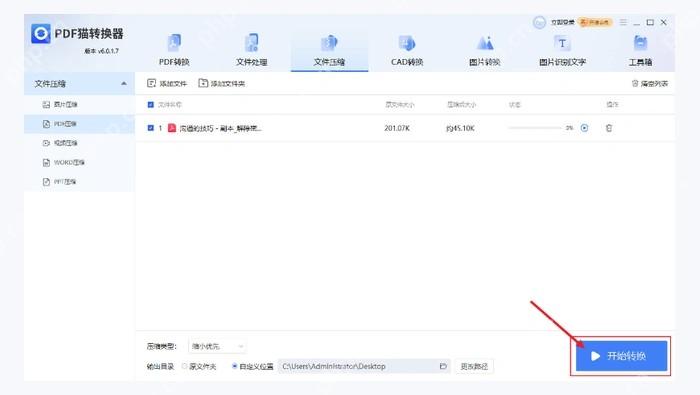
Task: Delete the file with the trash icon
Action: point(609,128)
